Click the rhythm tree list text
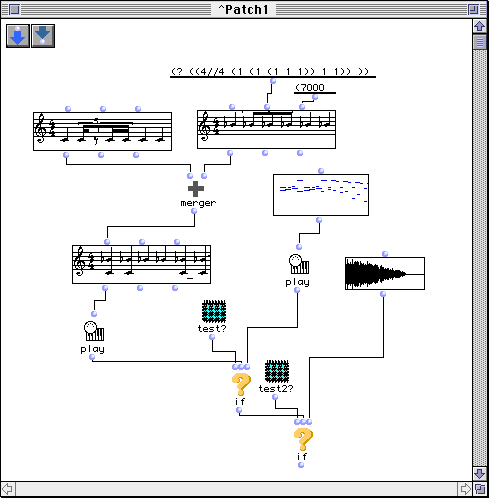This screenshot has height=498, width=489. tap(270, 72)
